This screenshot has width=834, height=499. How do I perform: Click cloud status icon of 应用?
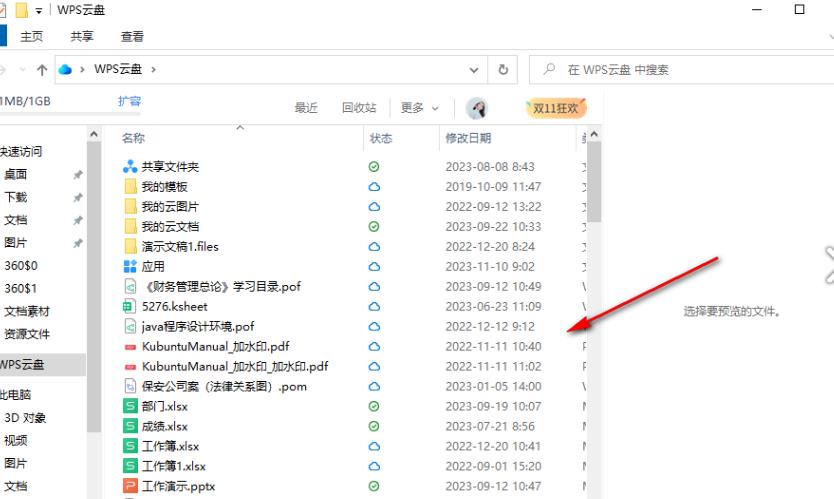point(374,267)
